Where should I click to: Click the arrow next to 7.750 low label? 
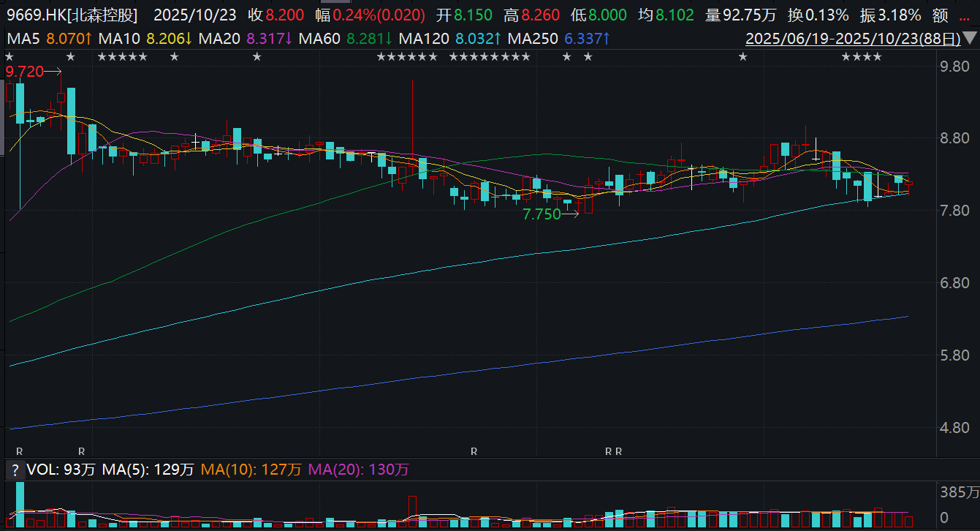570,214
